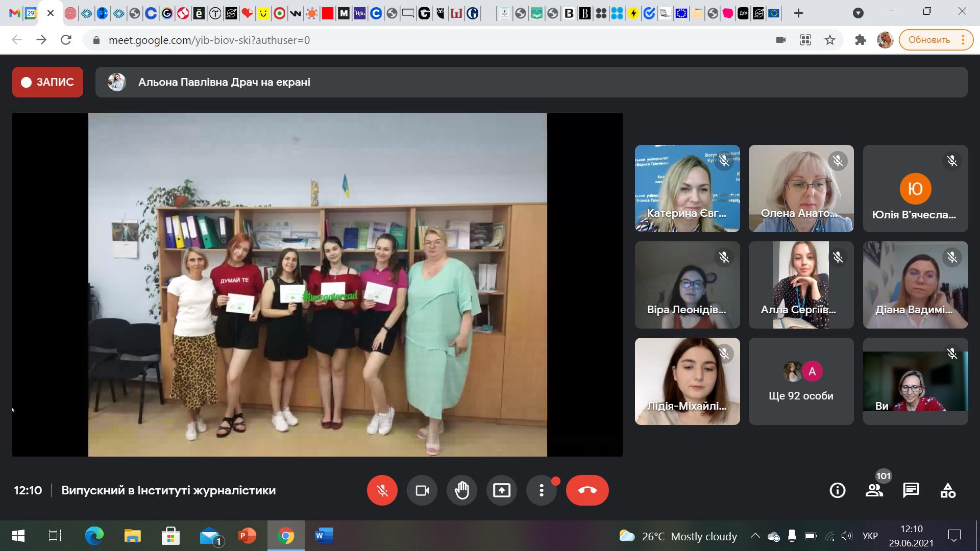Show the participants list
The height and width of the screenshot is (551, 980).
click(x=874, y=490)
